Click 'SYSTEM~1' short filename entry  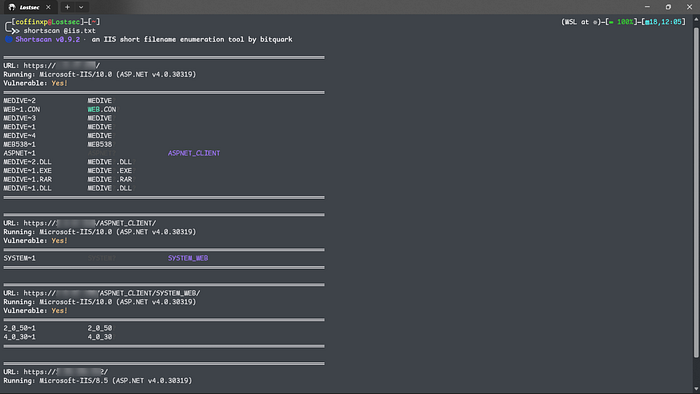[20, 258]
